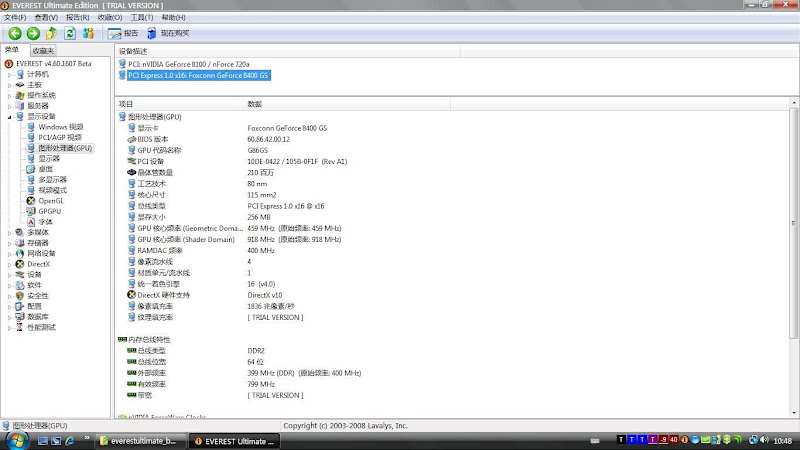Click the BIOS value 60.86.42.00.12
Screen dimensions: 800x450
pos(268,139)
